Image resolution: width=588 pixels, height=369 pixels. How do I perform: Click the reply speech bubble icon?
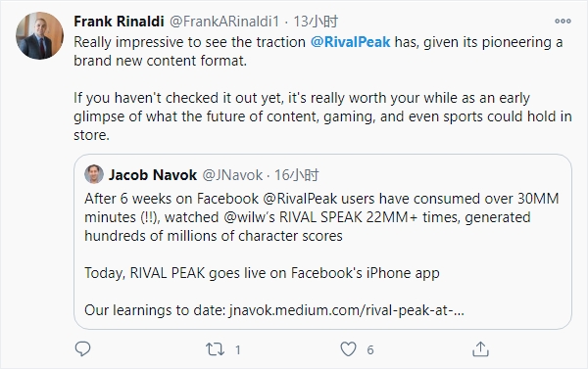[x=82, y=349]
